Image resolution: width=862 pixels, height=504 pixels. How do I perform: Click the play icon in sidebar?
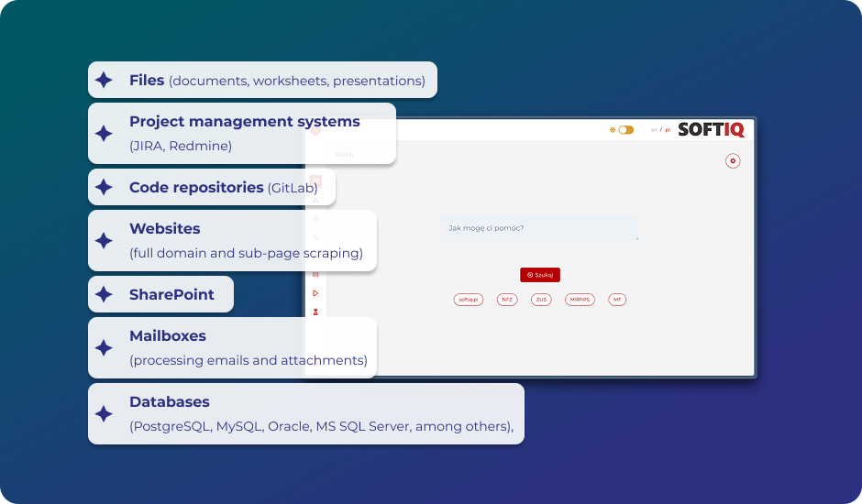click(315, 293)
